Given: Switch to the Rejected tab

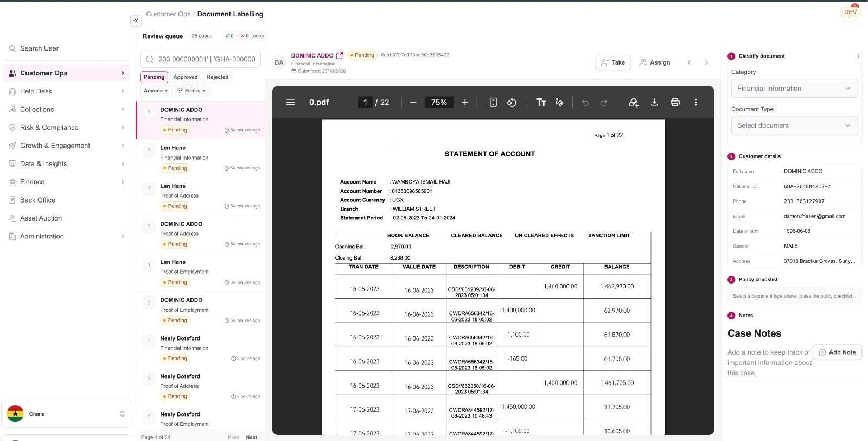Looking at the screenshot, I should click(218, 77).
